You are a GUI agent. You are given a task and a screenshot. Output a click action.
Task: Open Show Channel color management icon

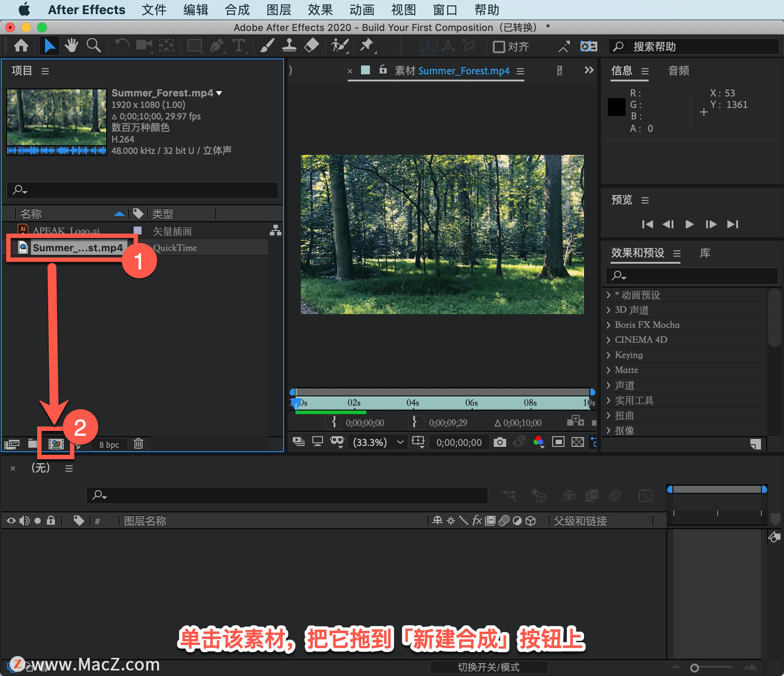click(538, 442)
